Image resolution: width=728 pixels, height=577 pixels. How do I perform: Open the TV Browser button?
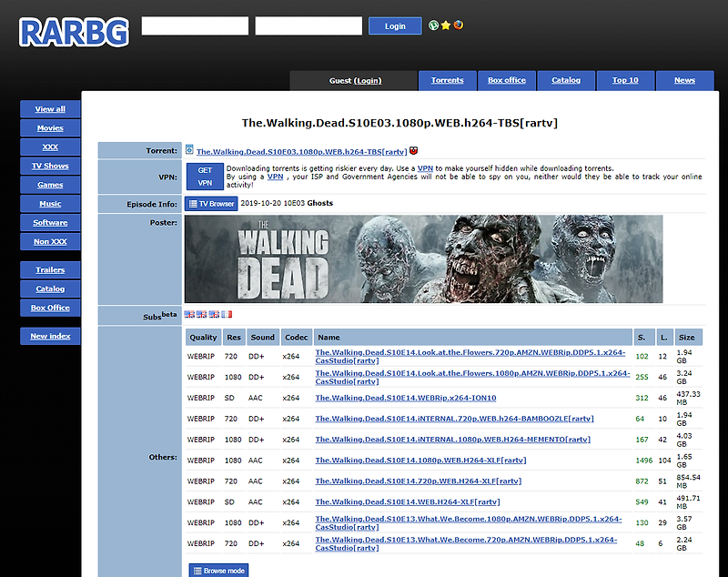tap(211, 204)
